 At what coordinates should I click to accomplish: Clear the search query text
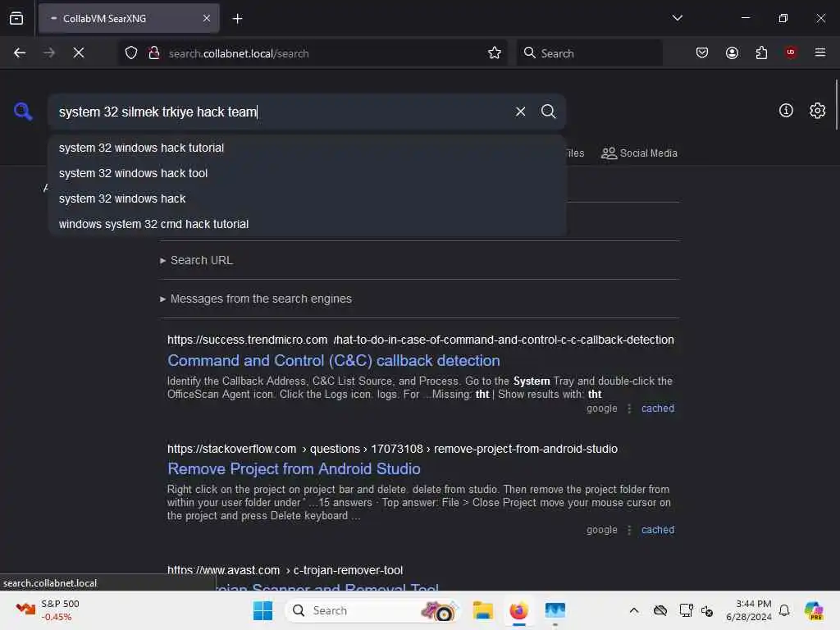coord(520,112)
